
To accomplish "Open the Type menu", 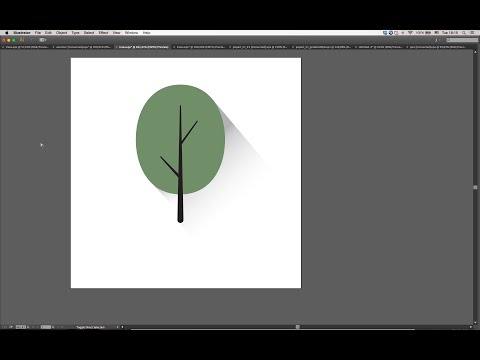I will 75,33.
